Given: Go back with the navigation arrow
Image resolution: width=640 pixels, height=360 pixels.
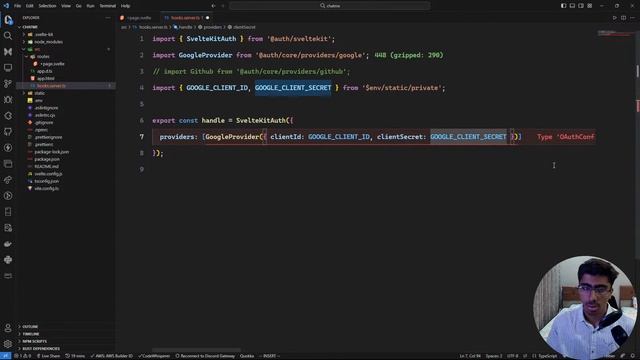Looking at the screenshot, I should [x=213, y=6].
